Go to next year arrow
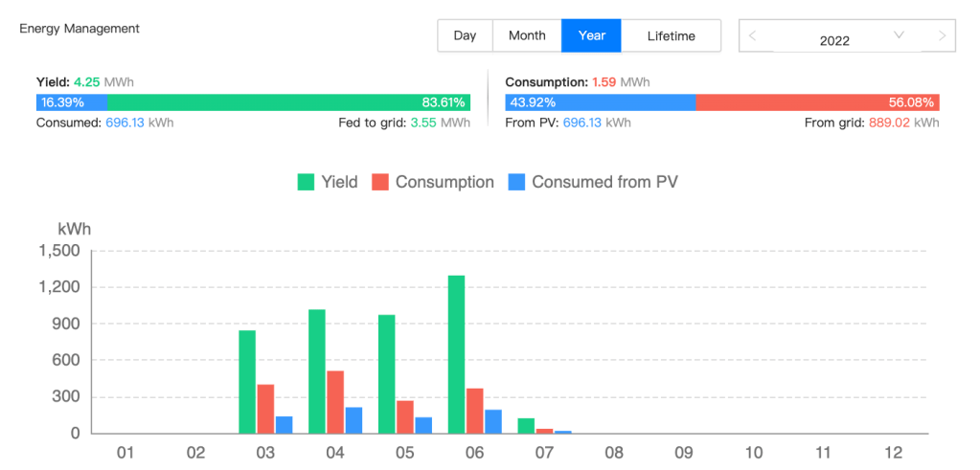Screen dimensions: 980x470 coord(943,35)
